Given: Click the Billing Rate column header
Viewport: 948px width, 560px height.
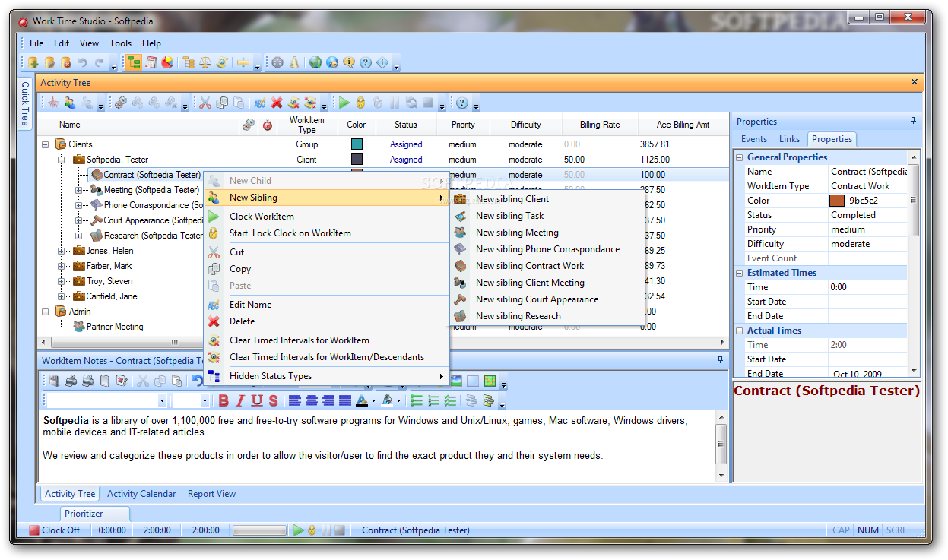Looking at the screenshot, I should click(600, 125).
